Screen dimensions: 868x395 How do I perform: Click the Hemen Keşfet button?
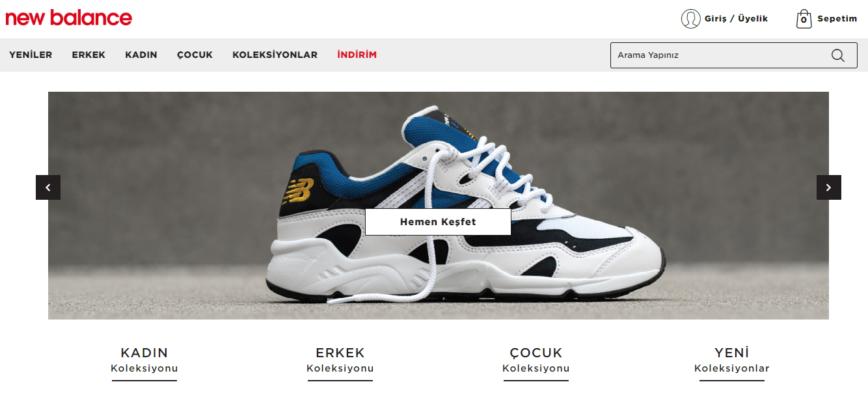(x=438, y=222)
